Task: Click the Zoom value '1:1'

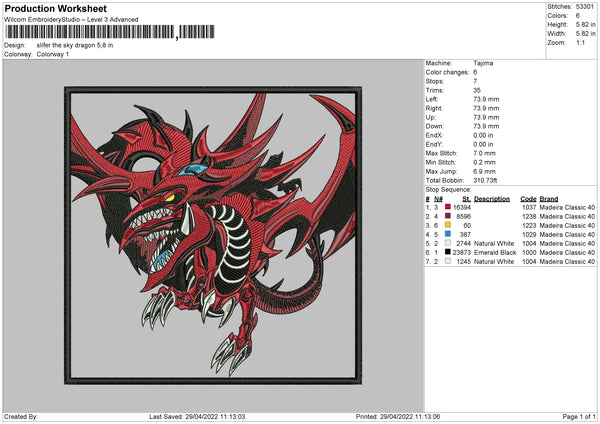Action: (580, 42)
